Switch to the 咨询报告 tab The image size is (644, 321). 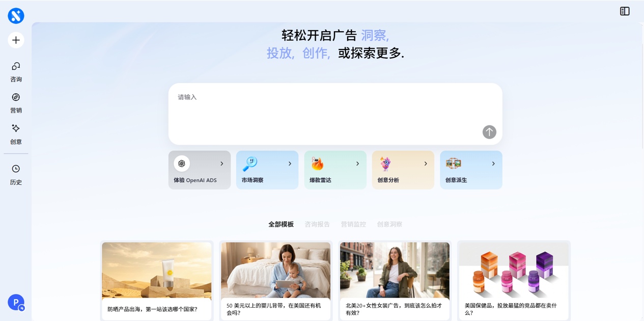click(x=317, y=224)
